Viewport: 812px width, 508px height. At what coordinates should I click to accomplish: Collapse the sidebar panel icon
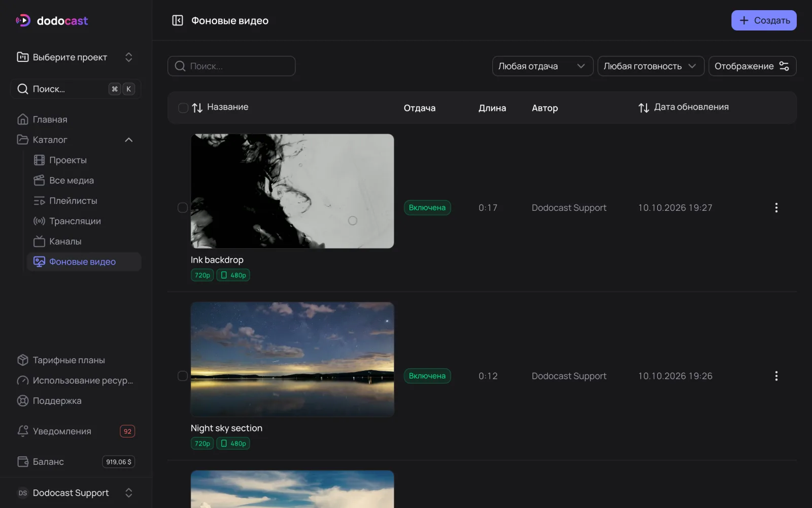coord(177,20)
